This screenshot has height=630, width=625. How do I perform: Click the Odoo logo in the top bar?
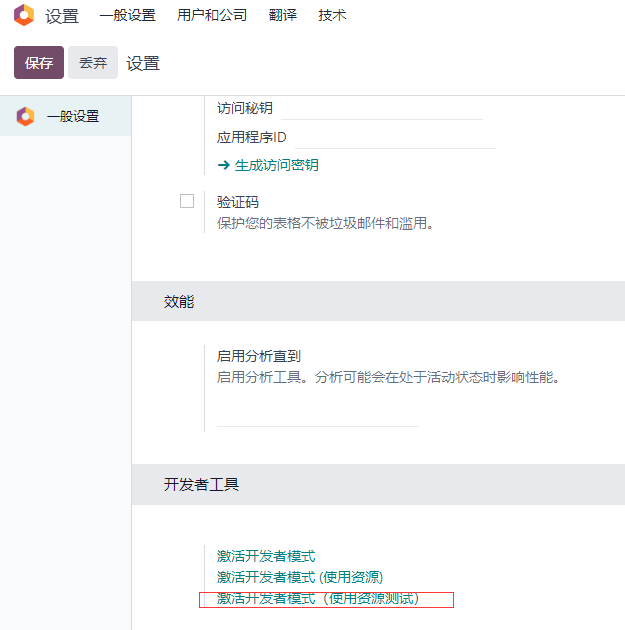[x=24, y=15]
